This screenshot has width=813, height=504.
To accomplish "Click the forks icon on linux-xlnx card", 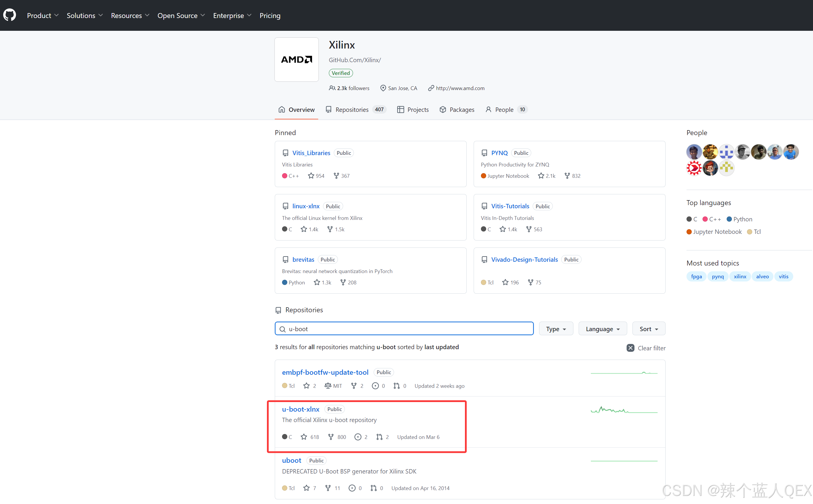I will (330, 229).
